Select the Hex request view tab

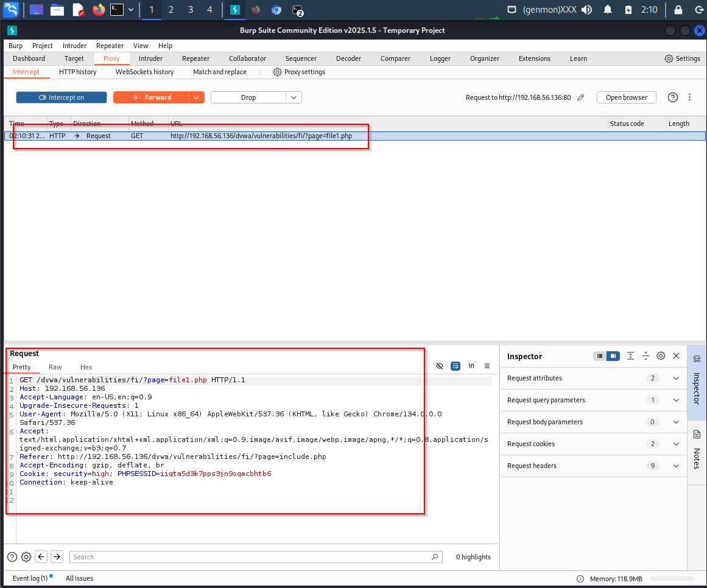[x=86, y=367]
